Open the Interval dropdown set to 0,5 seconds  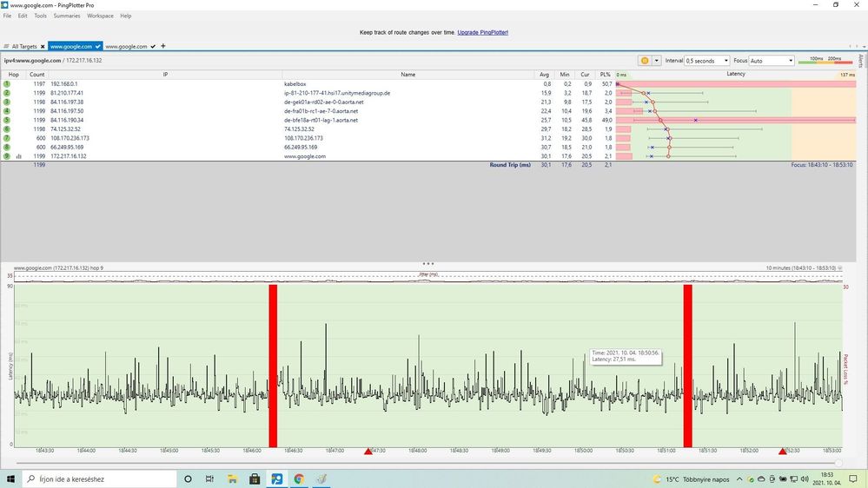click(x=707, y=60)
